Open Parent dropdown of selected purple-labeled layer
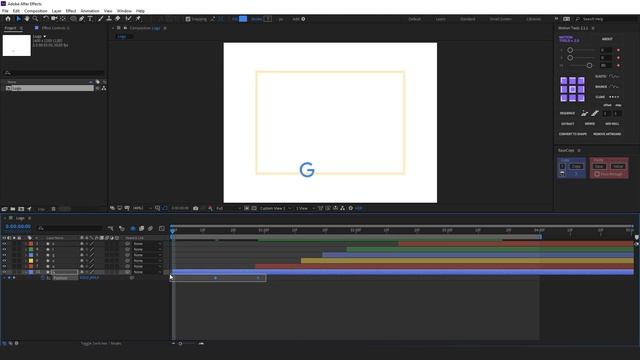 pyautogui.click(x=147, y=272)
